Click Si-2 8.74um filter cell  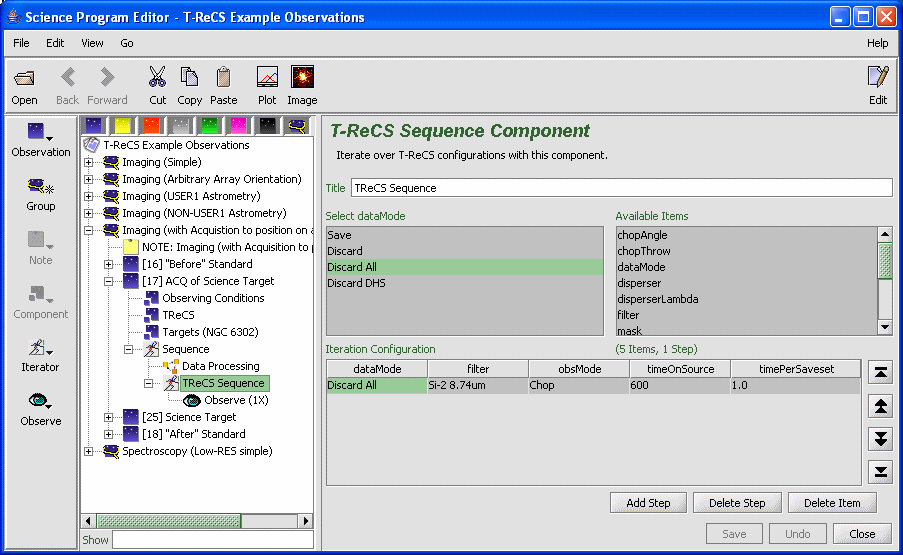point(478,385)
